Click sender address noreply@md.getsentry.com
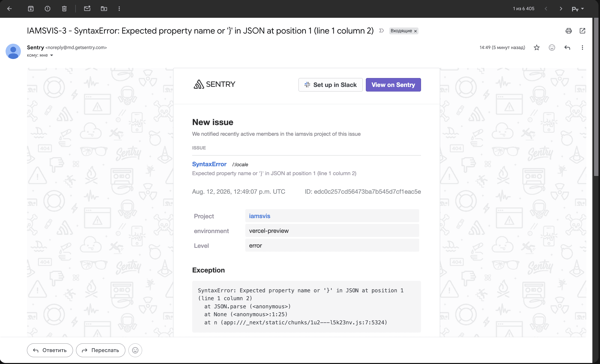The width and height of the screenshot is (600, 364). coord(76,48)
